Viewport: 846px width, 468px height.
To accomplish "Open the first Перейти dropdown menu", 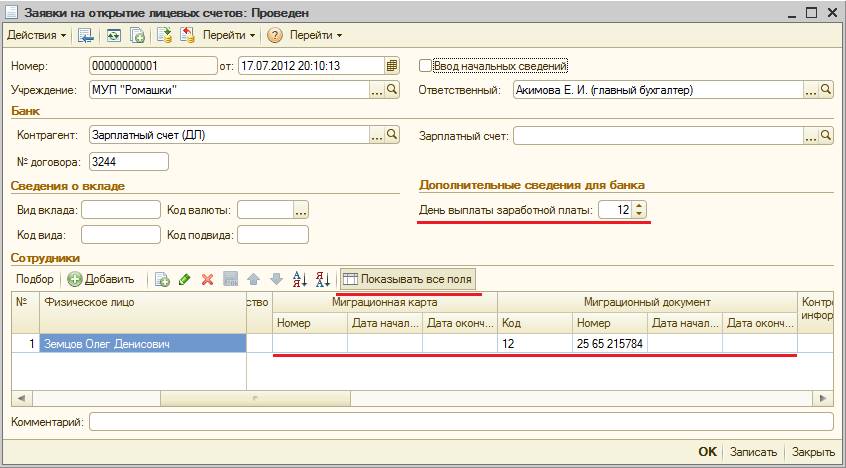I will [230, 35].
